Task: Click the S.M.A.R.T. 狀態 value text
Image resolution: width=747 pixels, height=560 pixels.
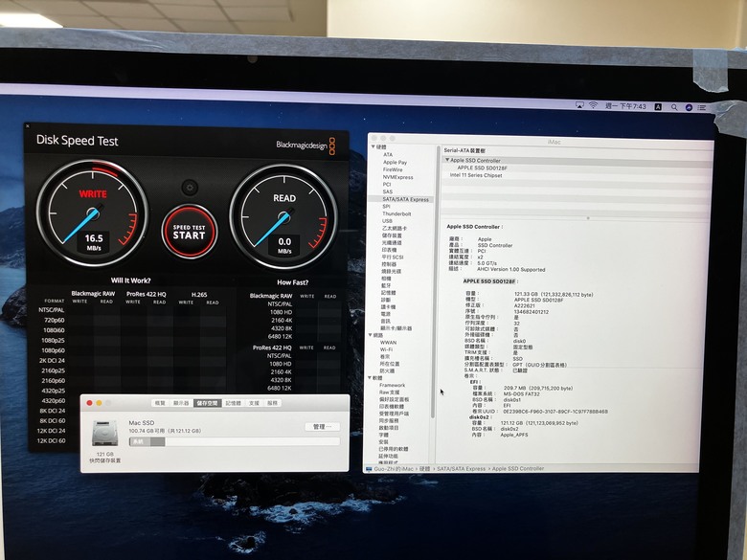Action: point(520,370)
